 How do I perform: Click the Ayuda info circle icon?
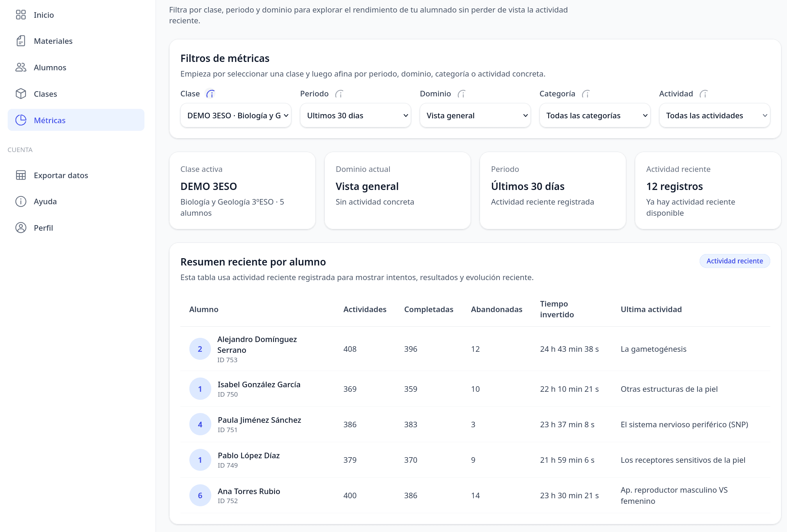(21, 201)
